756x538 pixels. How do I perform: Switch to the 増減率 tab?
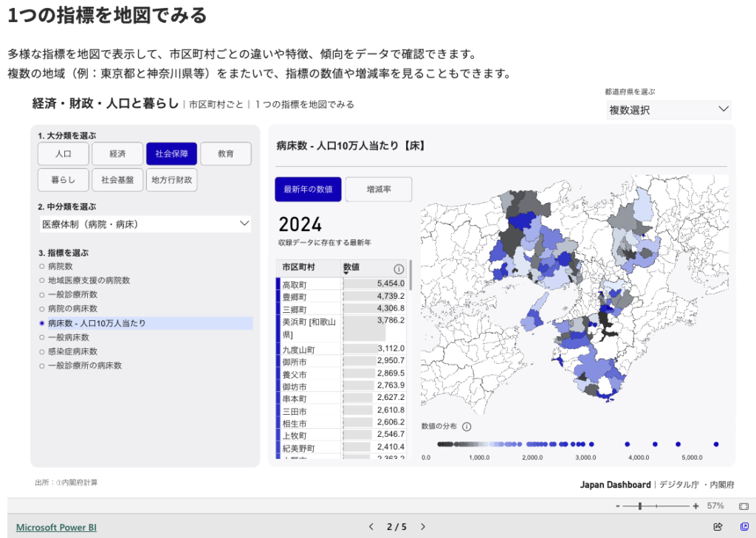coord(379,190)
